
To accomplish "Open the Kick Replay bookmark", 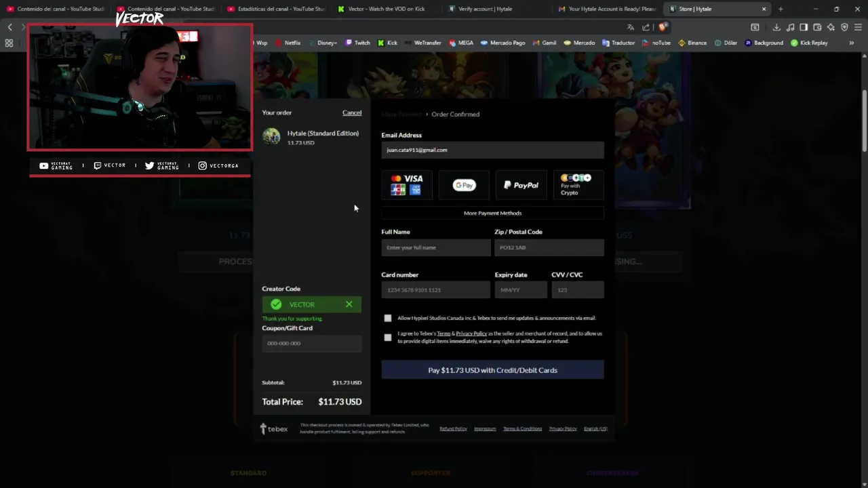I will pos(809,43).
